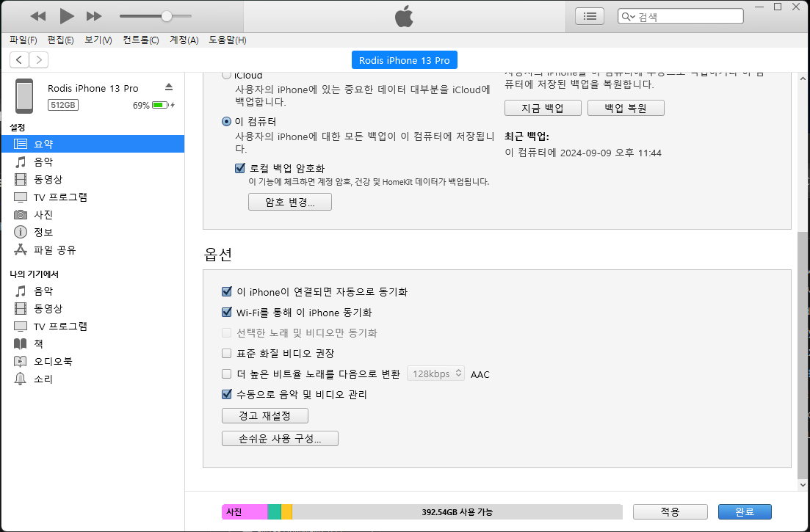The height and width of the screenshot is (532, 810).
Task: Click the 최근 백업 date text
Action: tap(582, 153)
